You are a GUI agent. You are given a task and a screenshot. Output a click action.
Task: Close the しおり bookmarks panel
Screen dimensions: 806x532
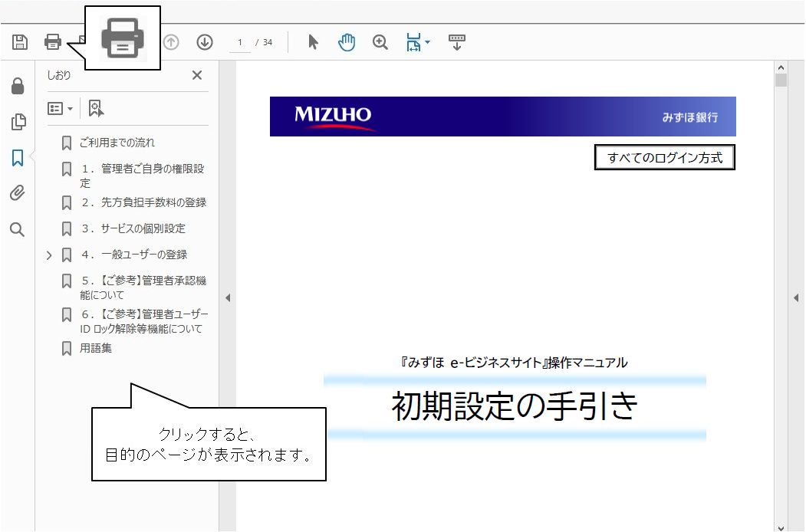197,75
